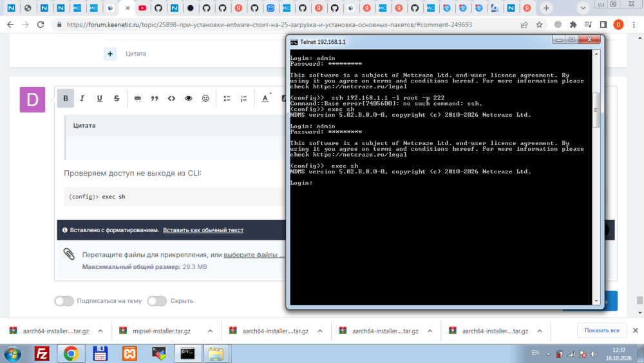Toggle italic formatting in the editor
This screenshot has width=644, height=363.
82,98
